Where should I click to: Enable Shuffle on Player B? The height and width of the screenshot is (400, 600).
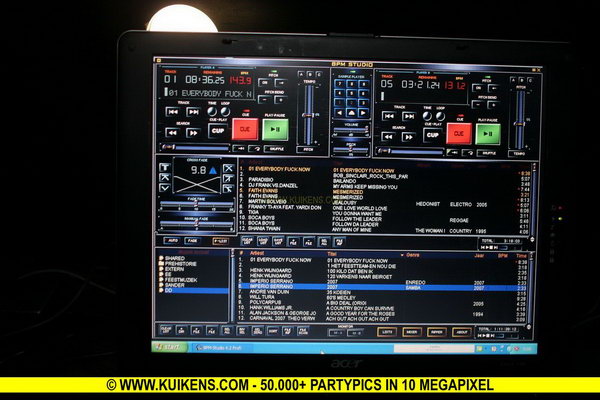(489, 153)
